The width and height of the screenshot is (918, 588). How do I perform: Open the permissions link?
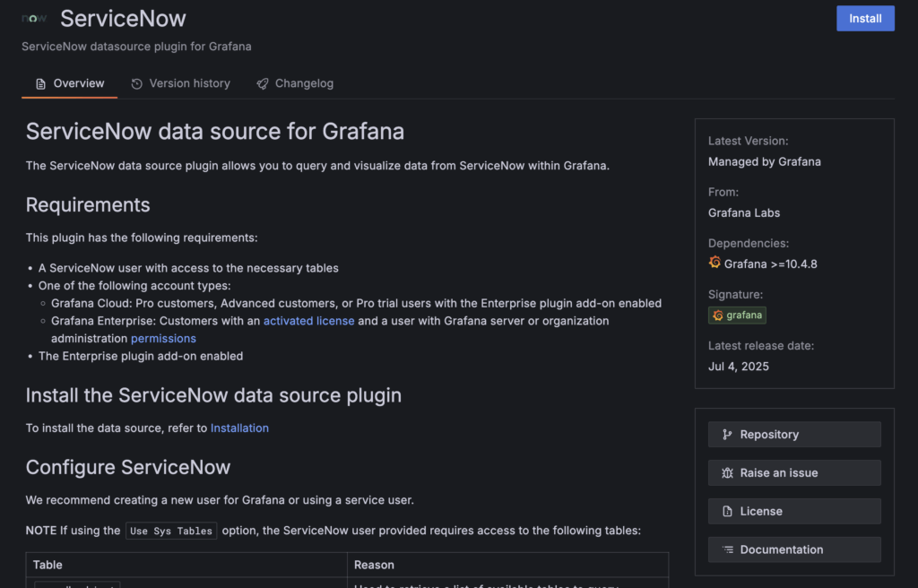pos(163,338)
